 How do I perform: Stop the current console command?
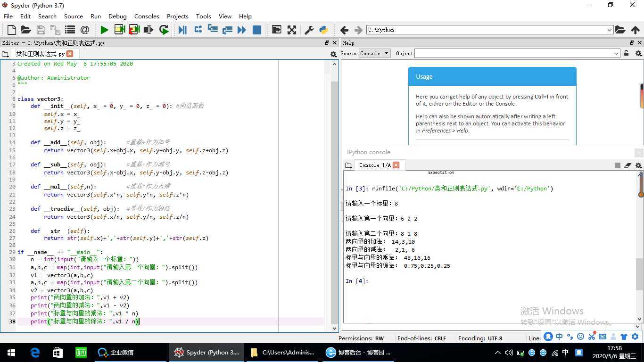[x=617, y=165]
